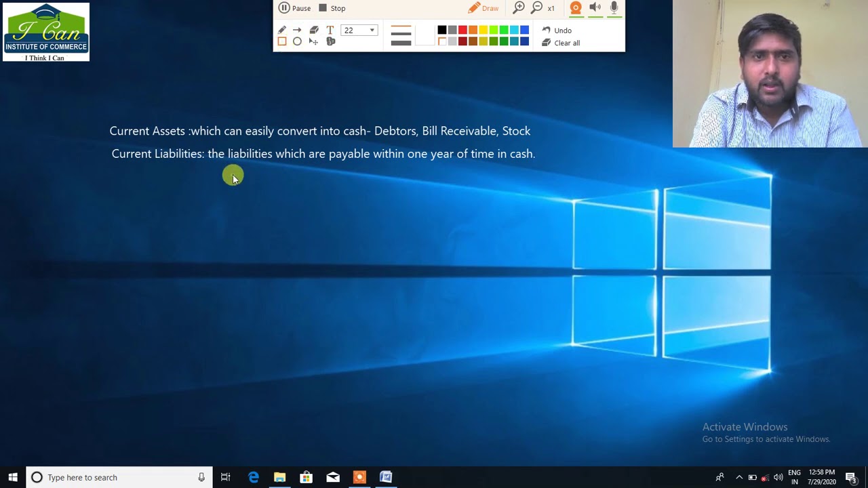Select the cursor move tool
The width and height of the screenshot is (868, 488).
click(x=313, y=41)
